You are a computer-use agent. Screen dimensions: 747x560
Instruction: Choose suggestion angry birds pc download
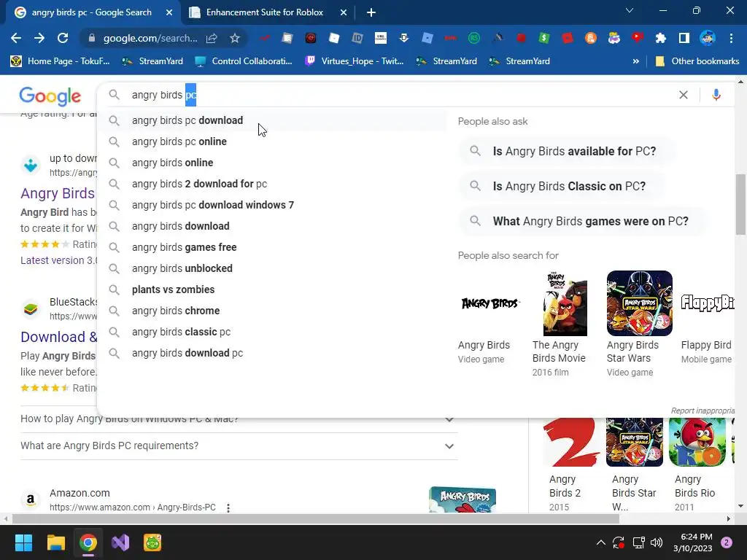pos(273,120)
